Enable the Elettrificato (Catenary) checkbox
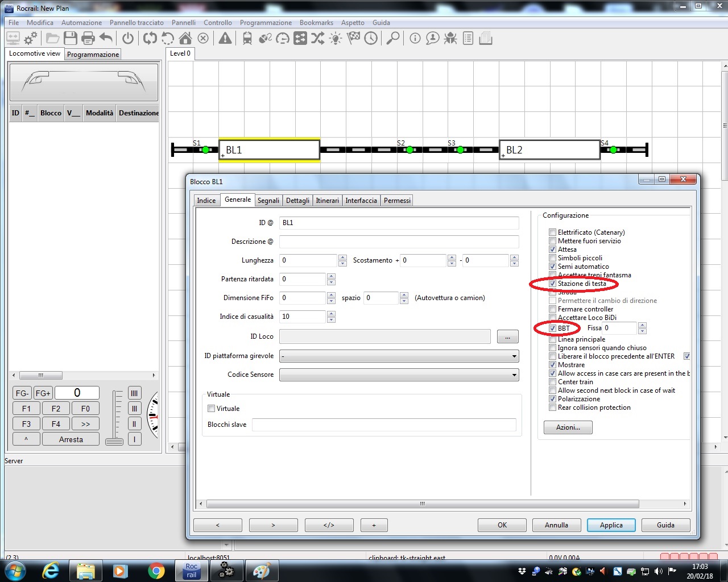The image size is (728, 582). pyautogui.click(x=552, y=232)
